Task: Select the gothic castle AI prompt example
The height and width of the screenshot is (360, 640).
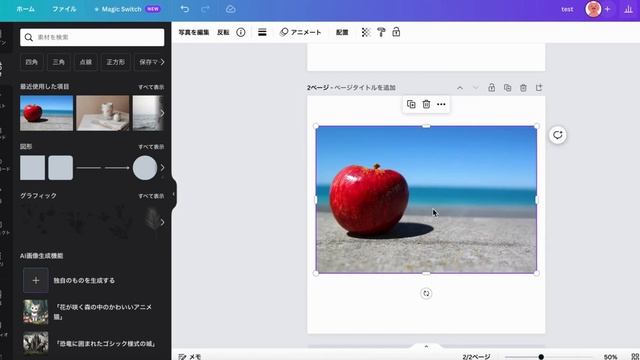Action: [89, 343]
